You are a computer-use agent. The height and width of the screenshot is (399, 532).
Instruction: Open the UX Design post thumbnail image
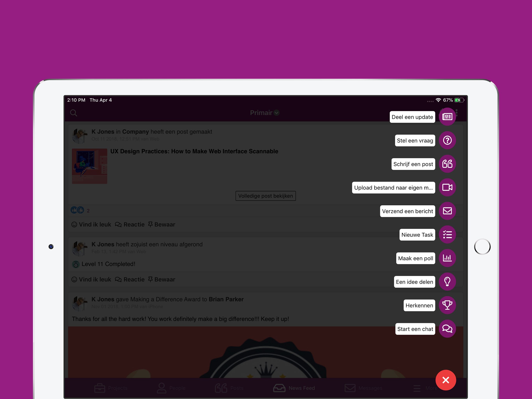point(89,166)
